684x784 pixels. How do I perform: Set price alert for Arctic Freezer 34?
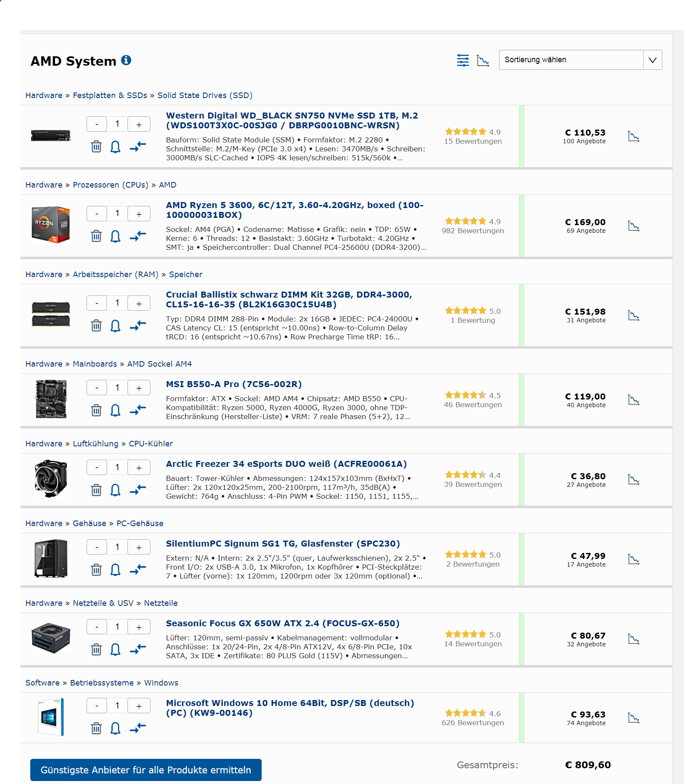115,490
